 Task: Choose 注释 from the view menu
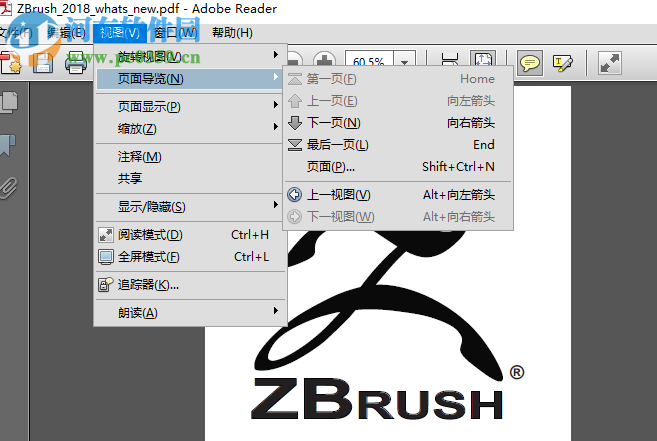[140, 157]
